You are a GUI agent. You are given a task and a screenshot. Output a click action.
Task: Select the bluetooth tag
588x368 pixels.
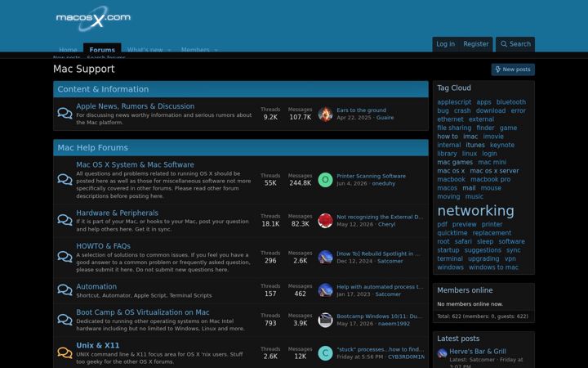click(x=510, y=102)
